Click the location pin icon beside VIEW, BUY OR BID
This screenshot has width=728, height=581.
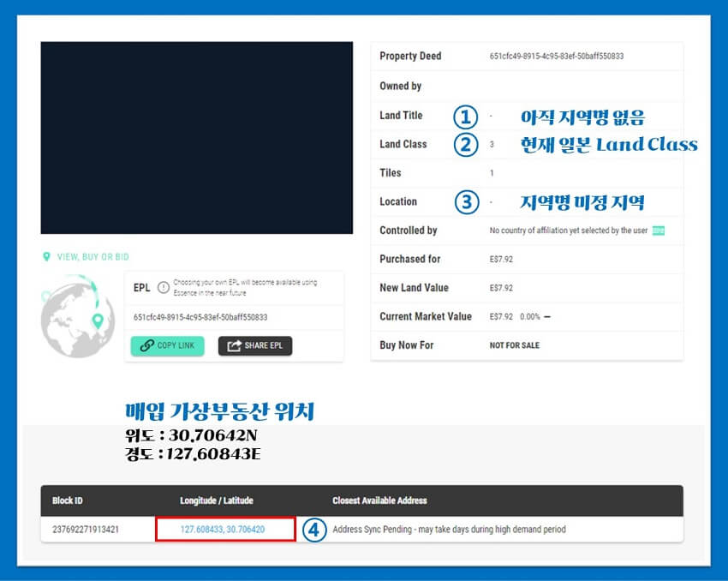tap(46, 257)
